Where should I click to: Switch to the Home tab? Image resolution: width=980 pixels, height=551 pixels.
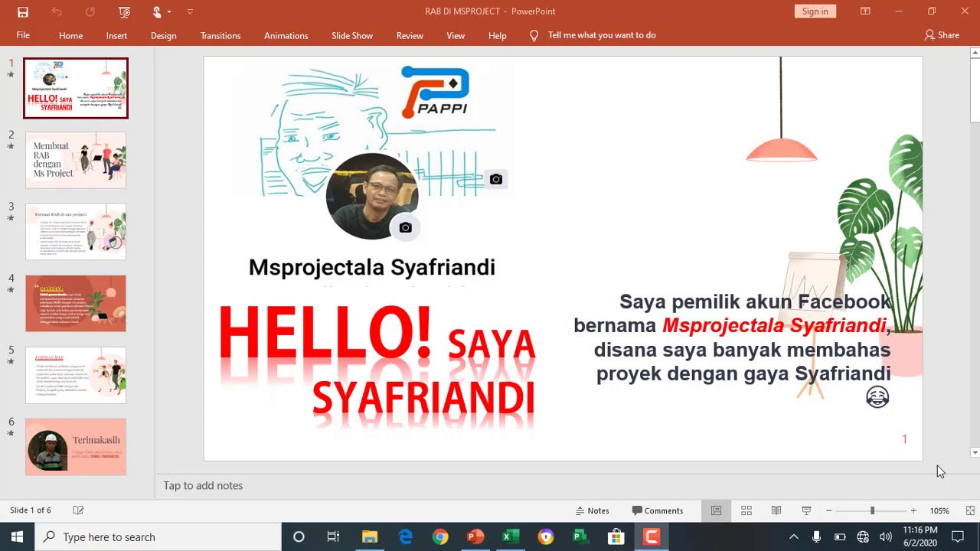click(x=70, y=35)
